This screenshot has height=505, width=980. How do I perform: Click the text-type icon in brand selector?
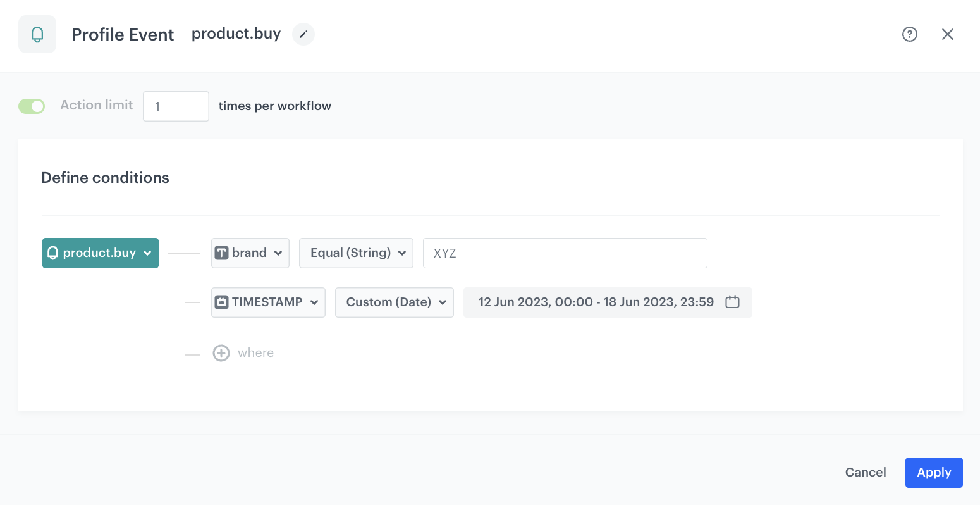pos(221,253)
